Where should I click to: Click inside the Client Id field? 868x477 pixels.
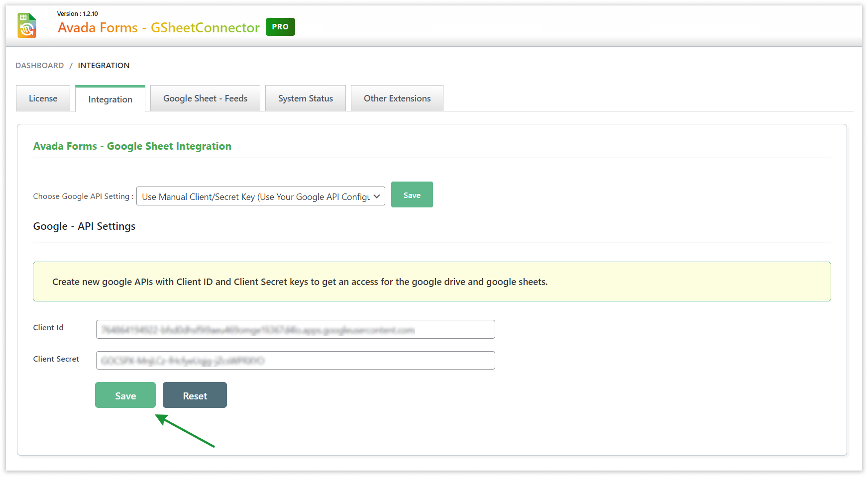(x=295, y=329)
